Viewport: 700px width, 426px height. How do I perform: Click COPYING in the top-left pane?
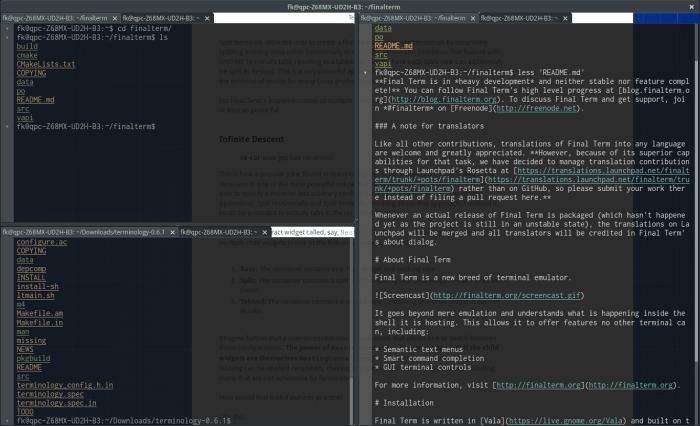[31, 73]
